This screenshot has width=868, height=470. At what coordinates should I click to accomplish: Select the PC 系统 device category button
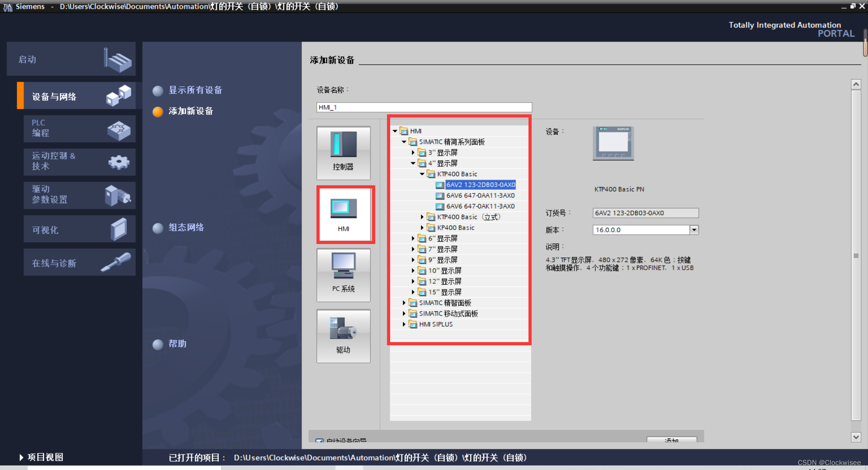[344, 275]
